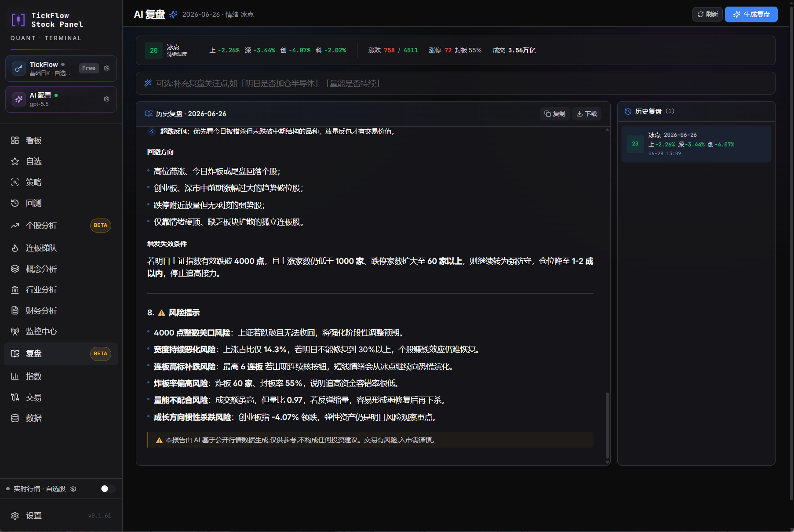Click the TickFlow logo icon
794x532 pixels.
coord(18,20)
